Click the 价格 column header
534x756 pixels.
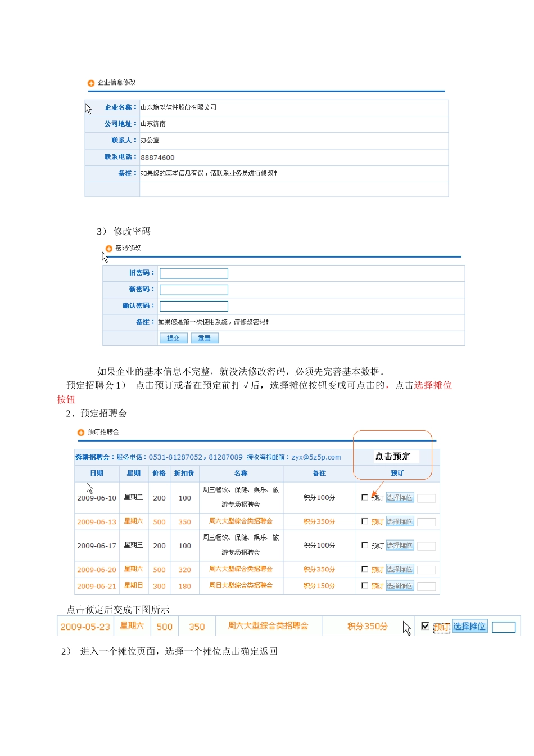pyautogui.click(x=159, y=474)
